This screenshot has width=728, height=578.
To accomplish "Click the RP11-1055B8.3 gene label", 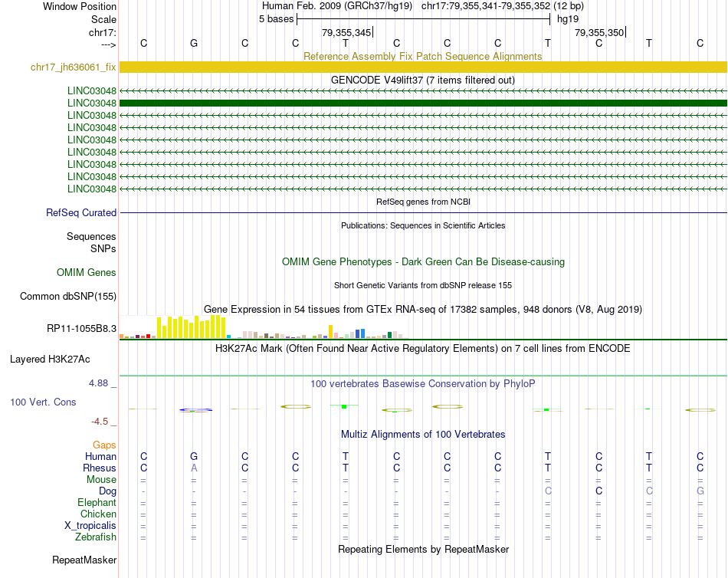I will click(x=81, y=329).
